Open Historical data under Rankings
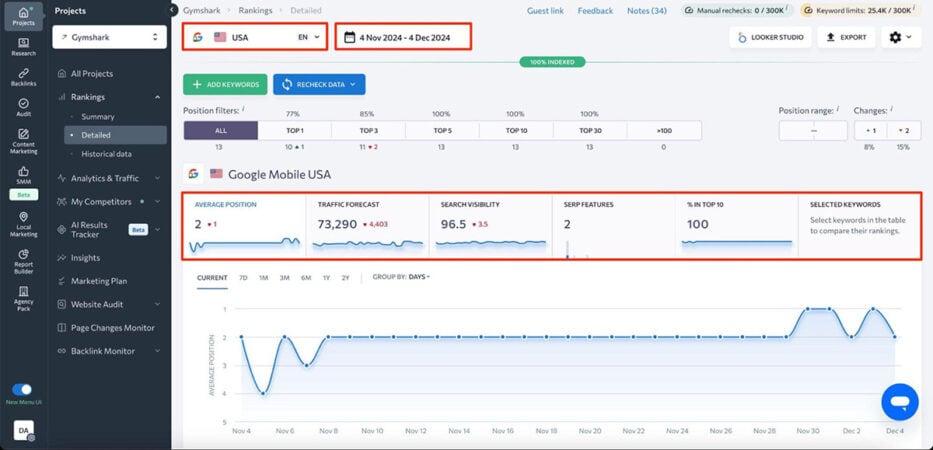 coord(107,154)
